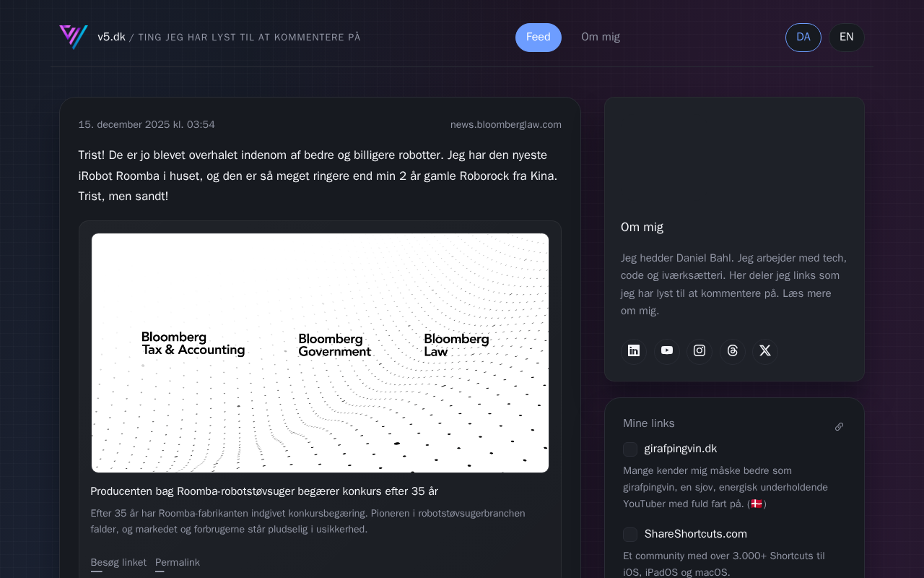This screenshot has width=924, height=578.
Task: Open the Instagram profile icon
Action: click(699, 351)
